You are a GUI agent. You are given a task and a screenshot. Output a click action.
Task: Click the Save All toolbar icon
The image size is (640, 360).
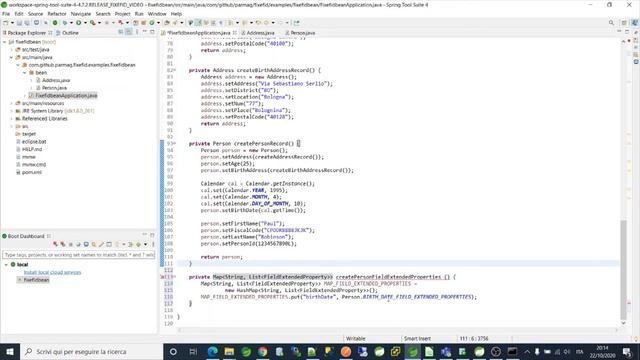[x=27, y=23]
